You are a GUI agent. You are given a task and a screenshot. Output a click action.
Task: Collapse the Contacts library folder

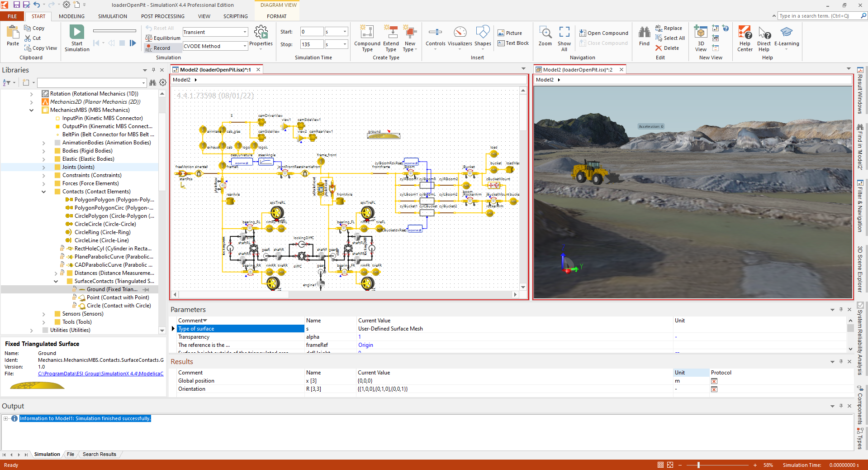coord(44,192)
